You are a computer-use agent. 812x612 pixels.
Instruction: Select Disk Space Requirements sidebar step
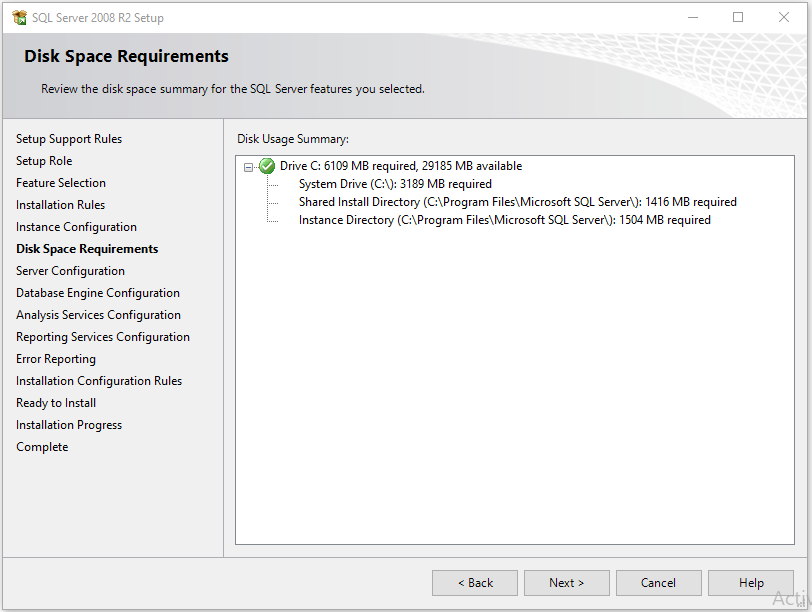tap(87, 249)
